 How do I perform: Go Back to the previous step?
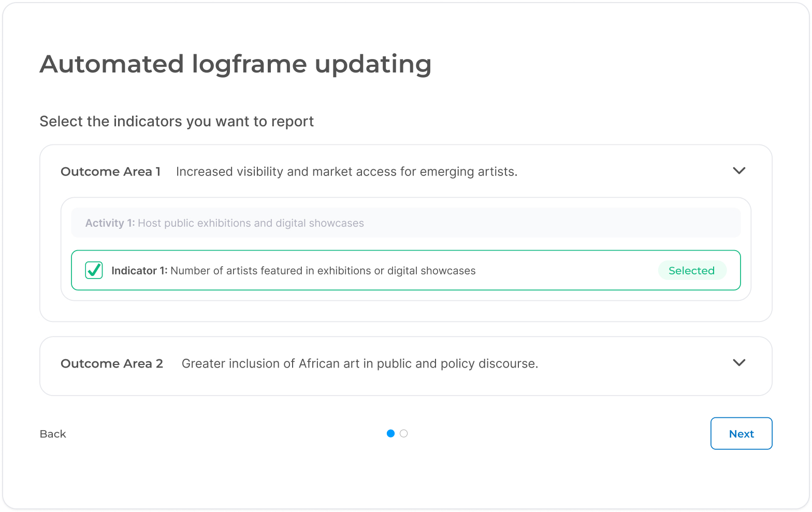point(53,434)
